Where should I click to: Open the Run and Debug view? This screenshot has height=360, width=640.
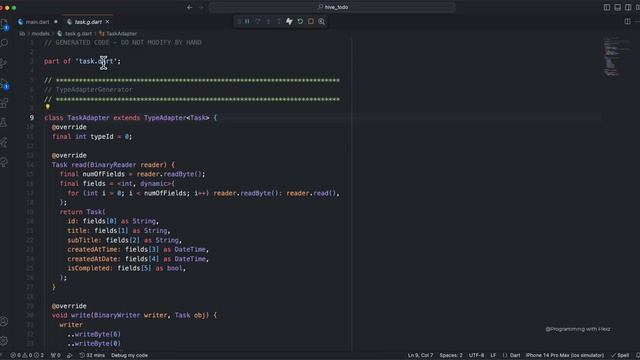click(x=4, y=84)
